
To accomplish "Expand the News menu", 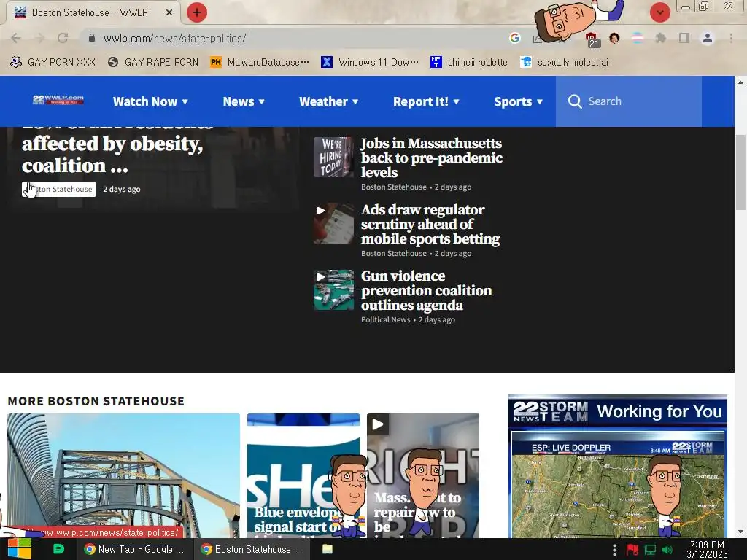I will [244, 101].
